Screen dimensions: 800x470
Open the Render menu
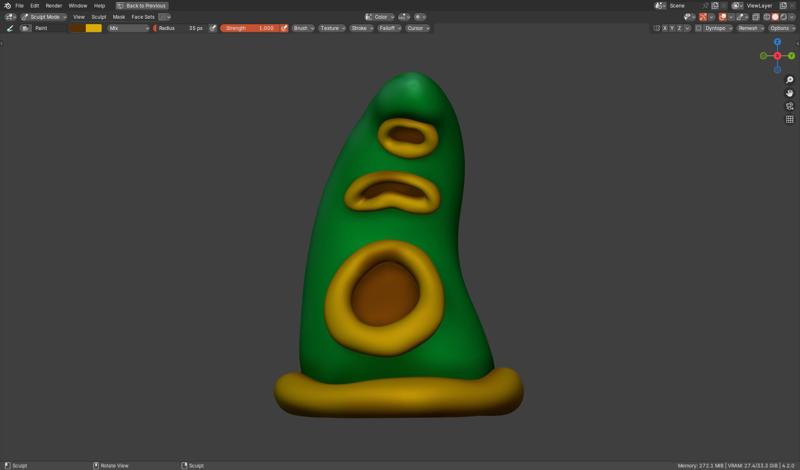tap(54, 6)
